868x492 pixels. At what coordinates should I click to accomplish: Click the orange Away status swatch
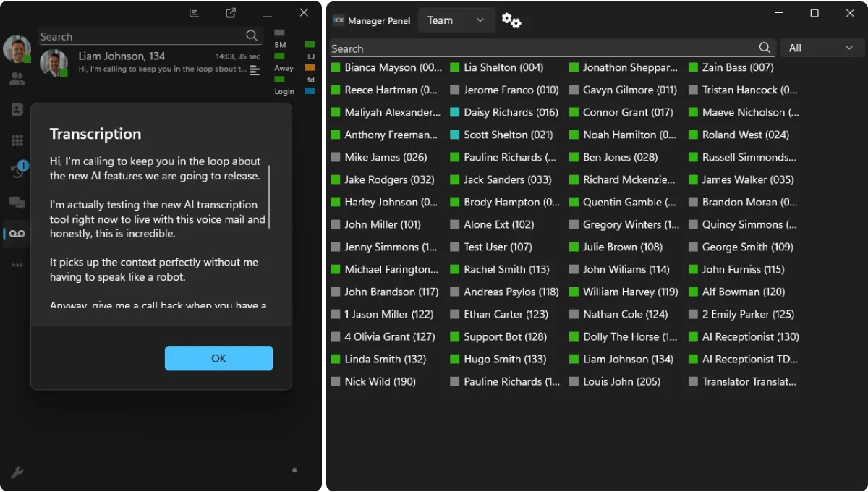(x=310, y=68)
